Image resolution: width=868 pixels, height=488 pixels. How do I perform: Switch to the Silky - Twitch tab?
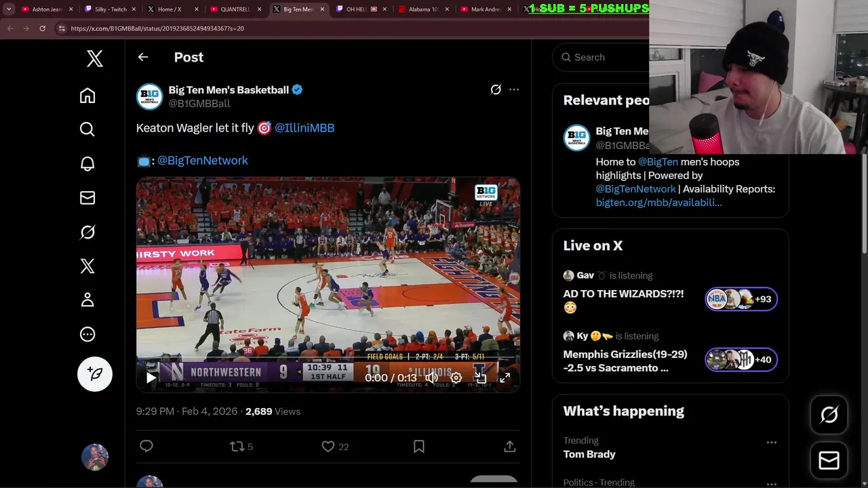click(x=110, y=9)
